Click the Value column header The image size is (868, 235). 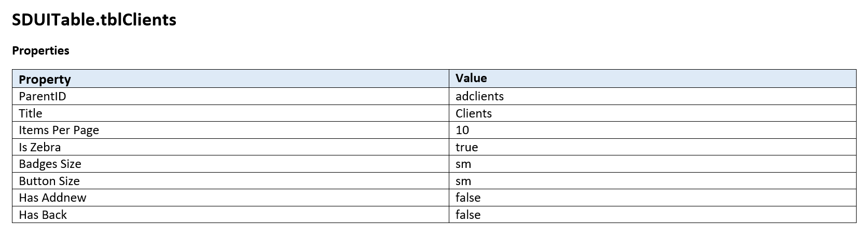(x=471, y=78)
